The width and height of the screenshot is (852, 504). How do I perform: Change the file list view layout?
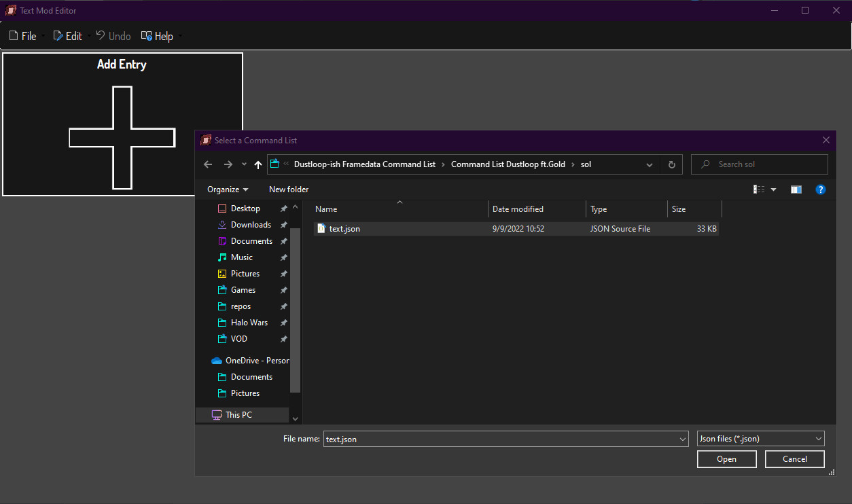[759, 190]
